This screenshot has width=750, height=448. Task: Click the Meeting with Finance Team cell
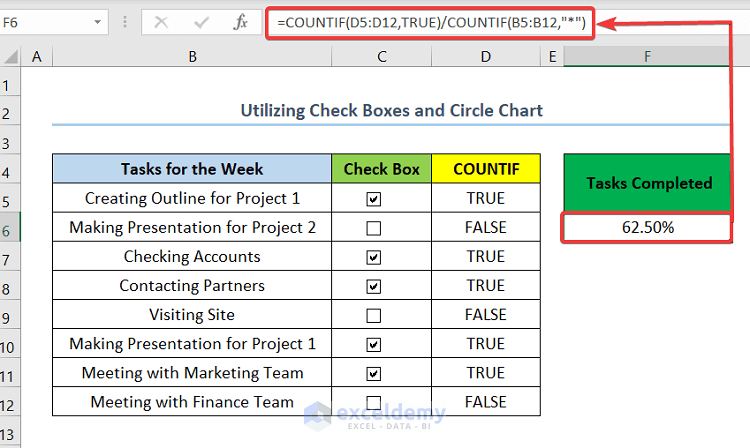click(192, 402)
